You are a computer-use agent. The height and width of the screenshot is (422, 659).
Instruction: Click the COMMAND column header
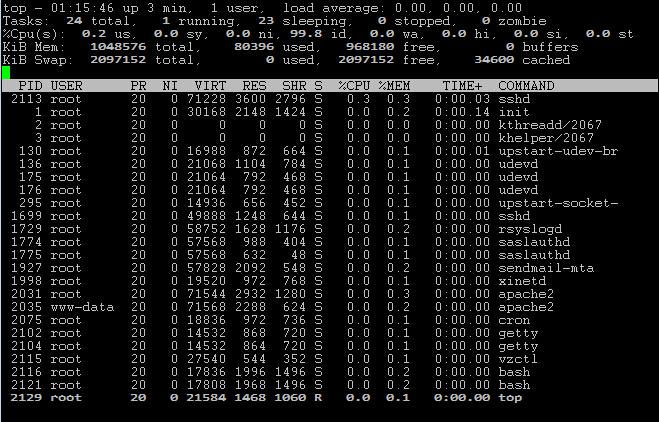click(533, 86)
